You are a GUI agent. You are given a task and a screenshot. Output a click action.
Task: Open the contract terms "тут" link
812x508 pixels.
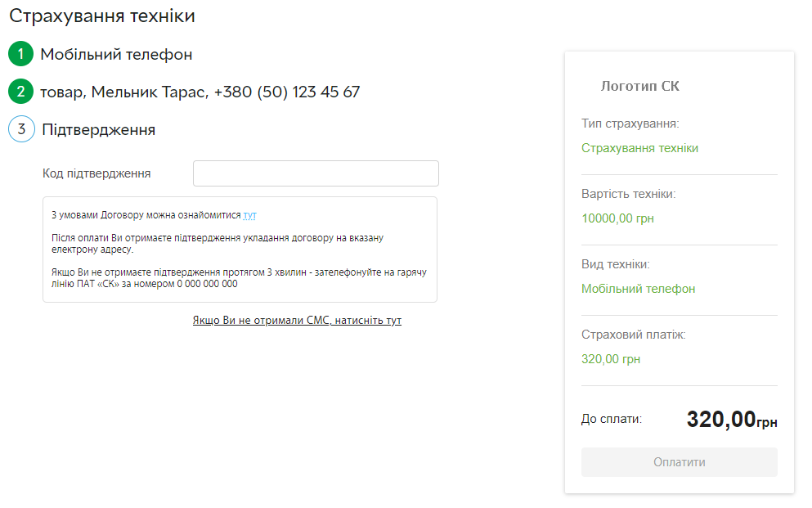[249, 215]
